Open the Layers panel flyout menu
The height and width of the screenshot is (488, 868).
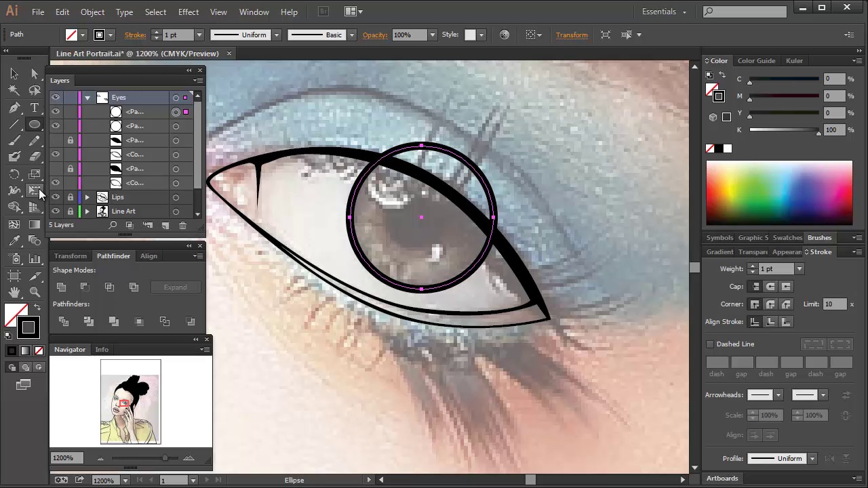point(199,81)
